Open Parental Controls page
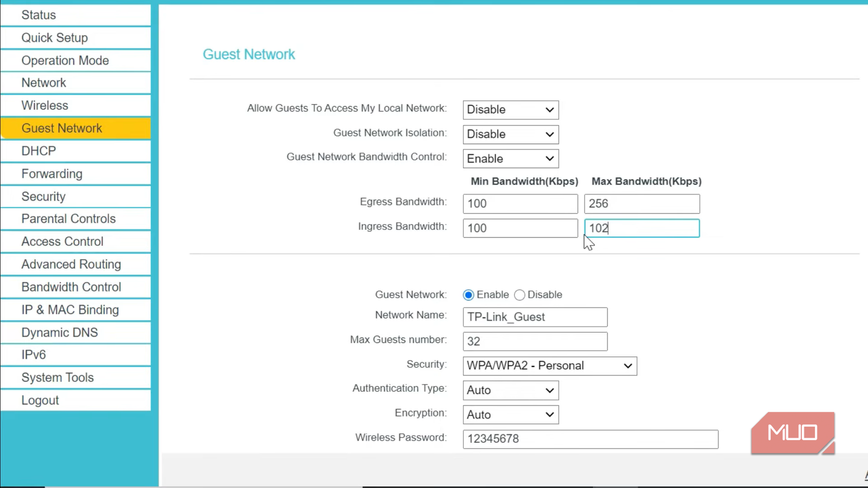Image resolution: width=868 pixels, height=488 pixels. tap(76, 219)
